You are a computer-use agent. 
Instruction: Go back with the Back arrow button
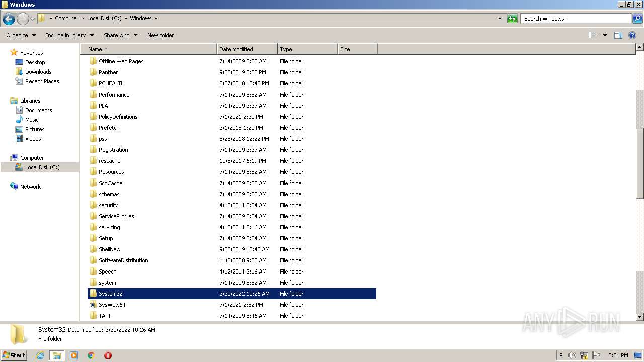9,19
